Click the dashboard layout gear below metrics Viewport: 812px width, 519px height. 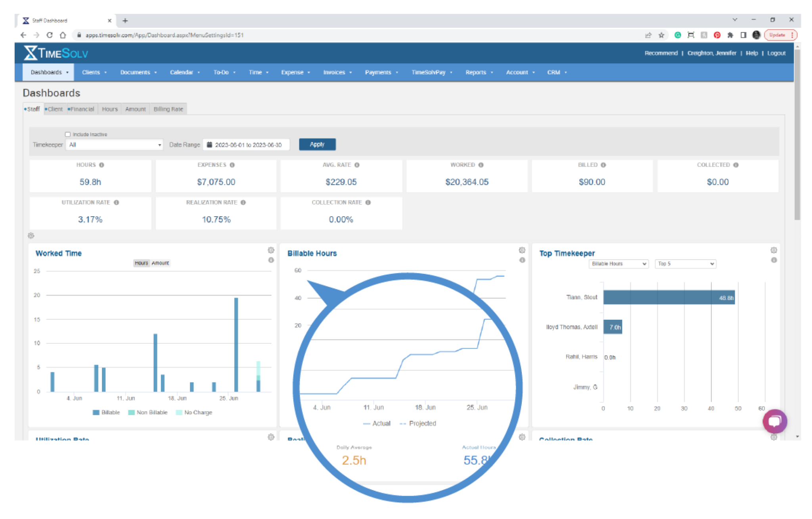(x=31, y=236)
